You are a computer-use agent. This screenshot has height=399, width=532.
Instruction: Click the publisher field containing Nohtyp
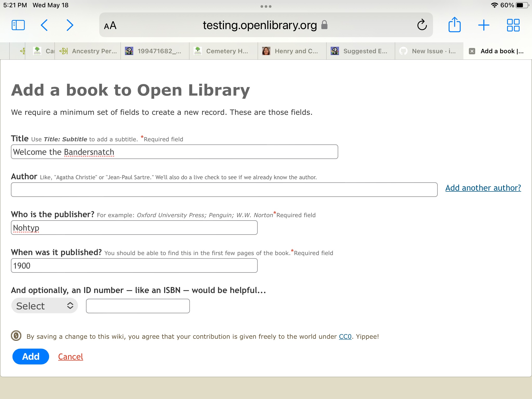point(134,228)
